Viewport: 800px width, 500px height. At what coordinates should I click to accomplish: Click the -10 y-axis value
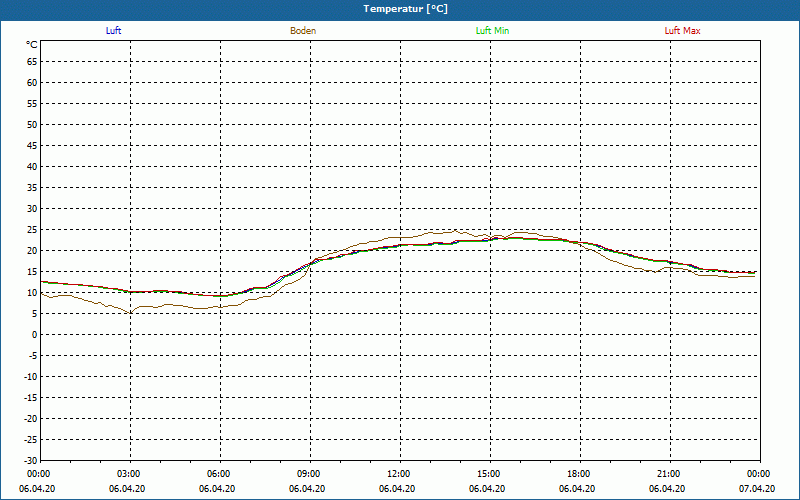click(x=30, y=377)
